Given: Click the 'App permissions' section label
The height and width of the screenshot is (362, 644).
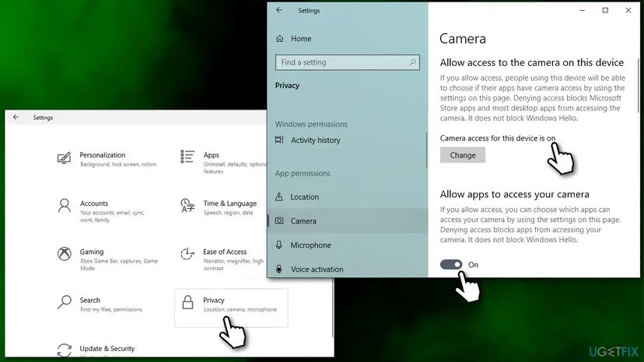Looking at the screenshot, I should click(303, 173).
